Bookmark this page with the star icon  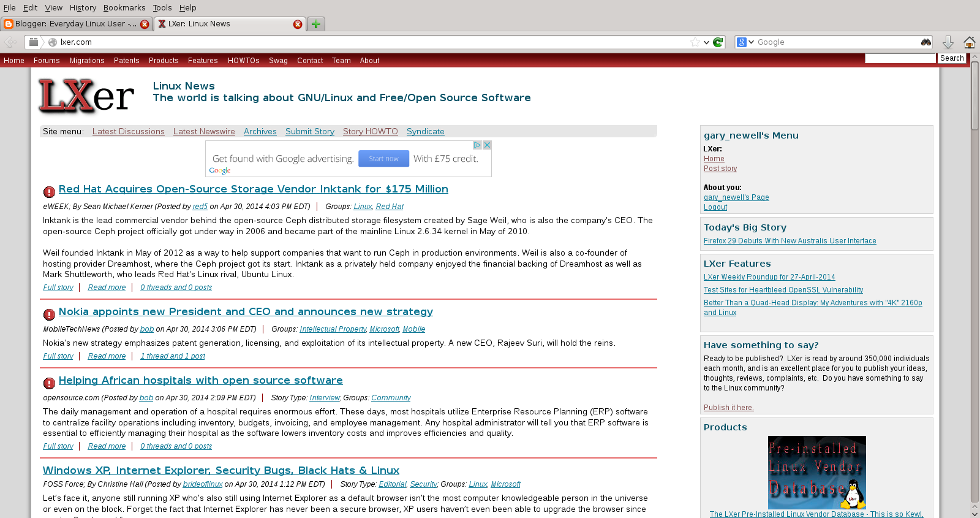(x=695, y=42)
